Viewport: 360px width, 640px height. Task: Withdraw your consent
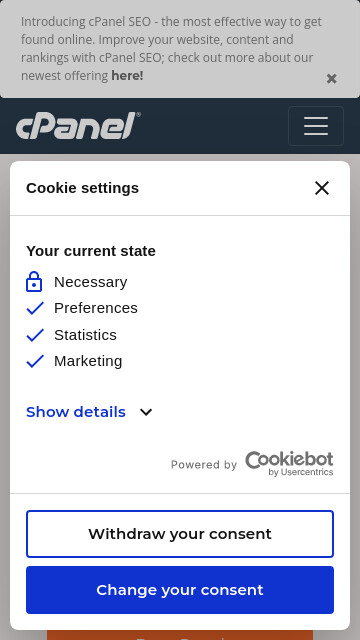point(180,534)
